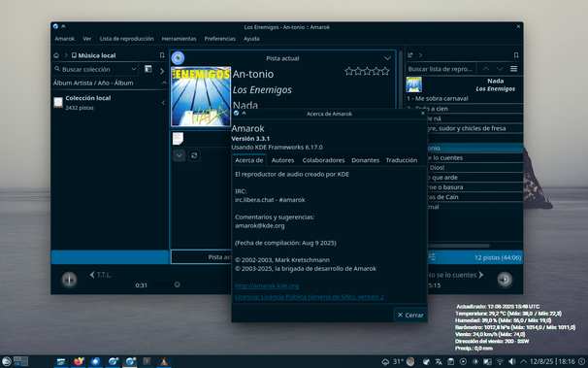The width and height of the screenshot is (588, 368).
Task: Open the lyrics applet page icon
Action: 178,139
